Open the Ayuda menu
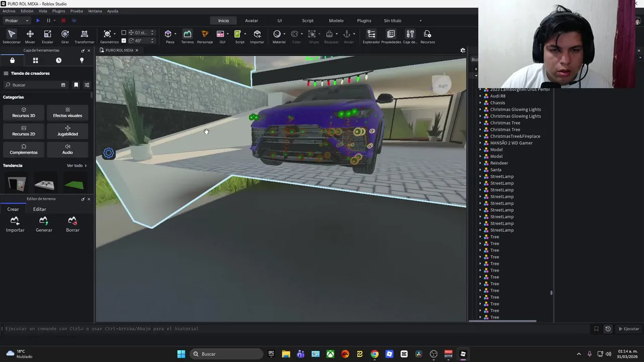The height and width of the screenshot is (362, 644). tap(113, 11)
